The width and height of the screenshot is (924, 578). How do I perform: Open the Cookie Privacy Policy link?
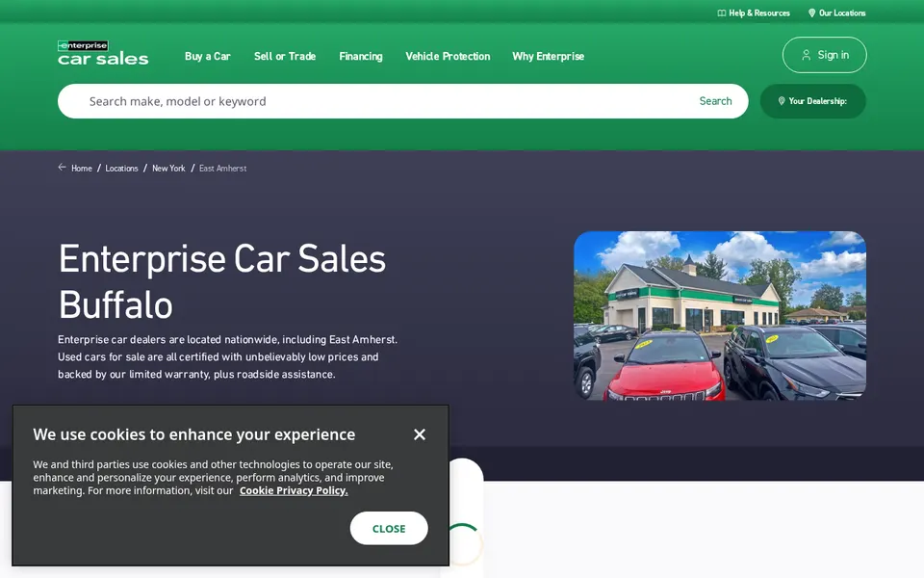click(294, 490)
